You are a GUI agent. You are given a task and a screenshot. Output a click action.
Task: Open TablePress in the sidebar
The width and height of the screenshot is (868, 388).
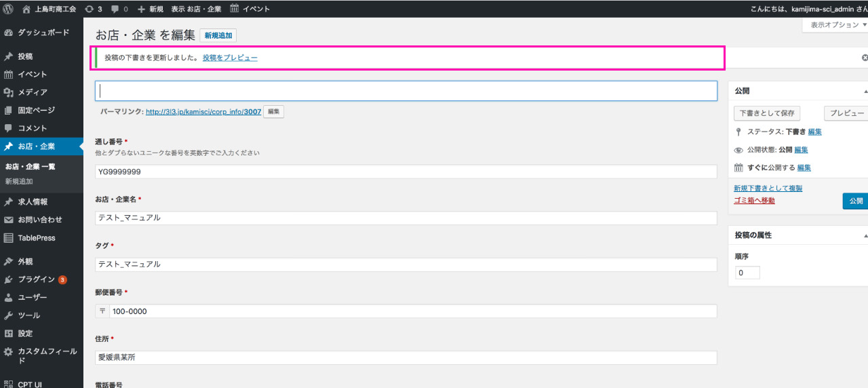(x=37, y=238)
